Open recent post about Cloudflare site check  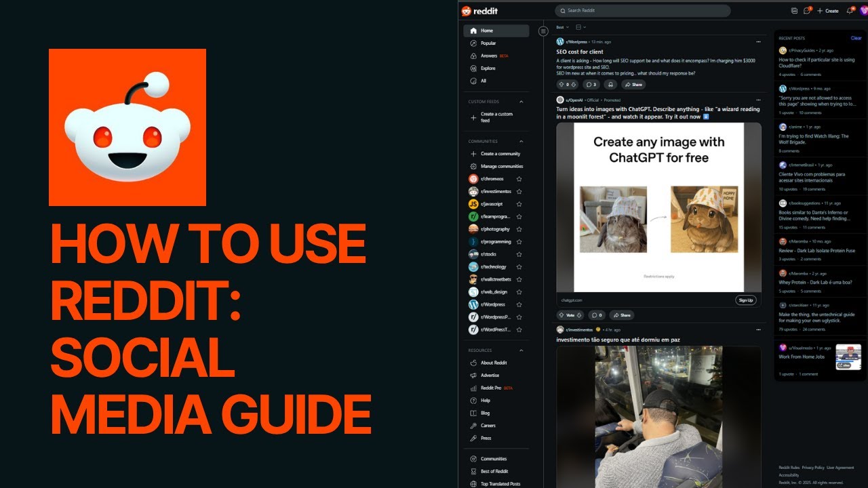[817, 63]
